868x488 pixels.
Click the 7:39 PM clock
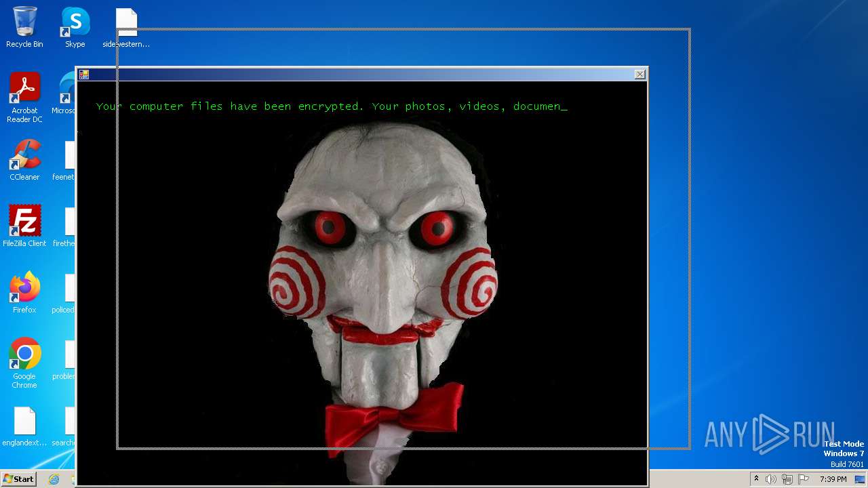833,479
